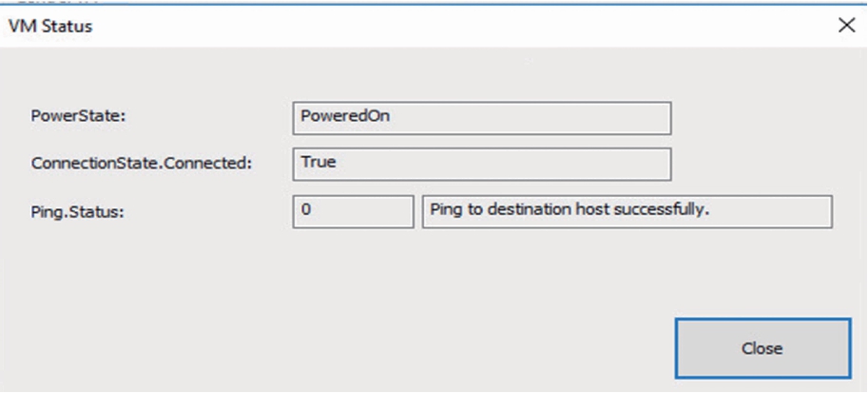Image resolution: width=868 pixels, height=393 pixels.
Task: Click the ping result message field
Action: (627, 211)
